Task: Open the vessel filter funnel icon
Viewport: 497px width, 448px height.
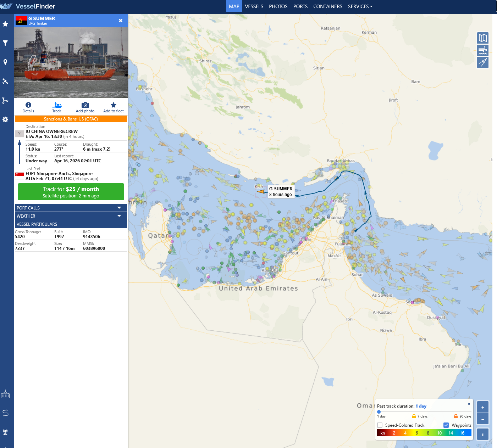Action: (x=5, y=43)
